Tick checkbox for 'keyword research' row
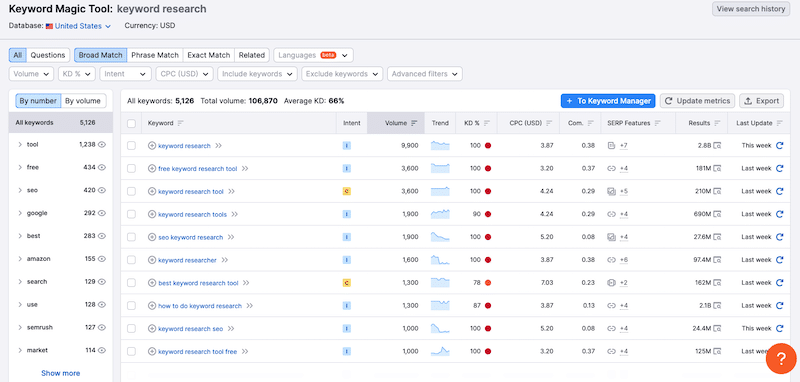Screen dimensions: 800x382 click(x=132, y=146)
